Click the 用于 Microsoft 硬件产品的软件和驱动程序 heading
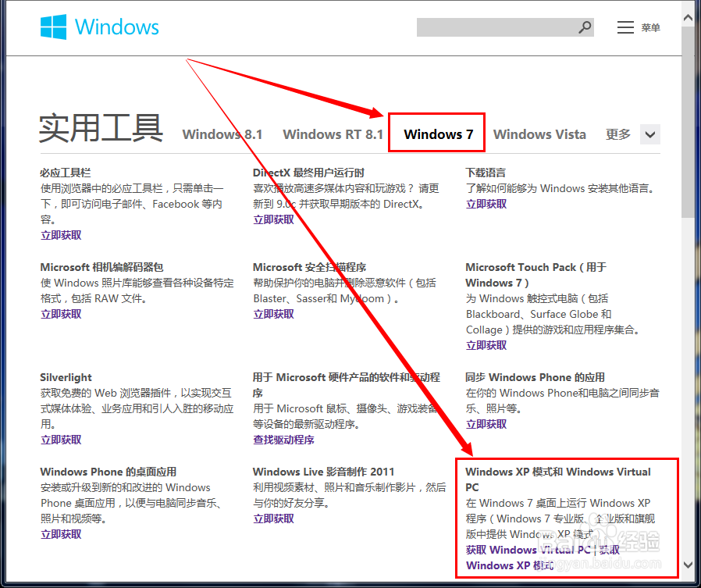Image resolution: width=701 pixels, height=588 pixels. 347,385
